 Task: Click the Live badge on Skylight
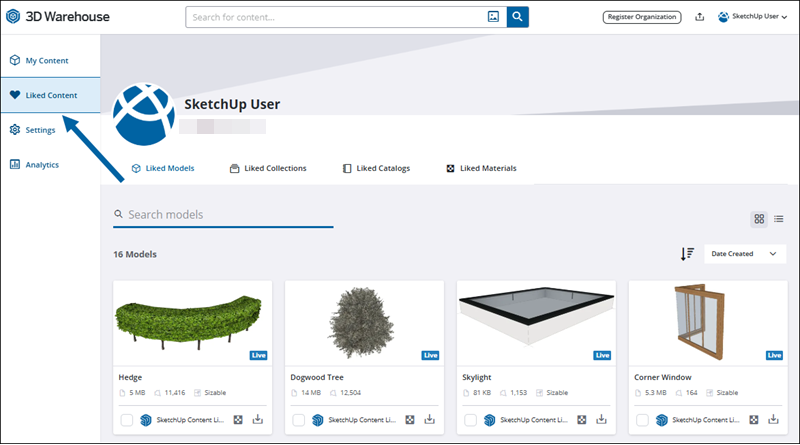tap(602, 355)
